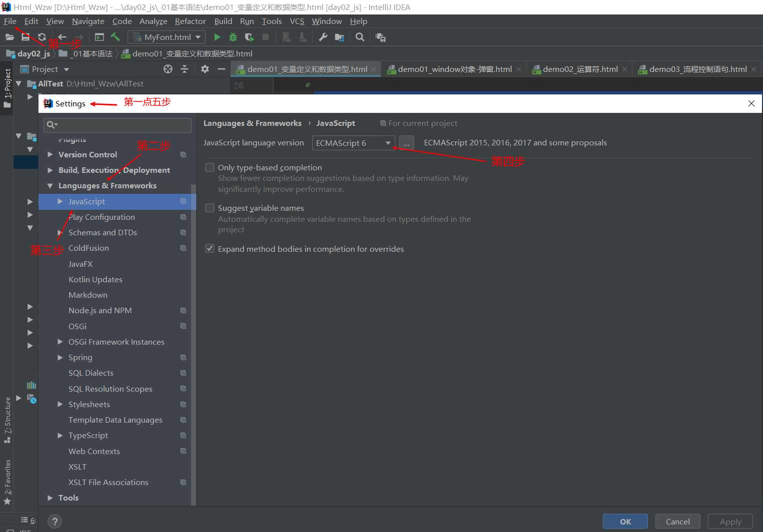Click the Save All toolbar icon
This screenshot has width=763, height=532.
click(x=25, y=37)
